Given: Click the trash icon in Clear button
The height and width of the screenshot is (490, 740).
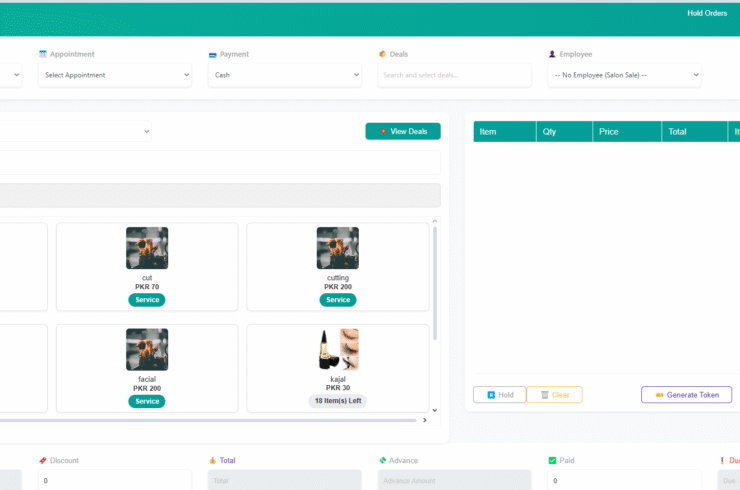Looking at the screenshot, I should [545, 395].
